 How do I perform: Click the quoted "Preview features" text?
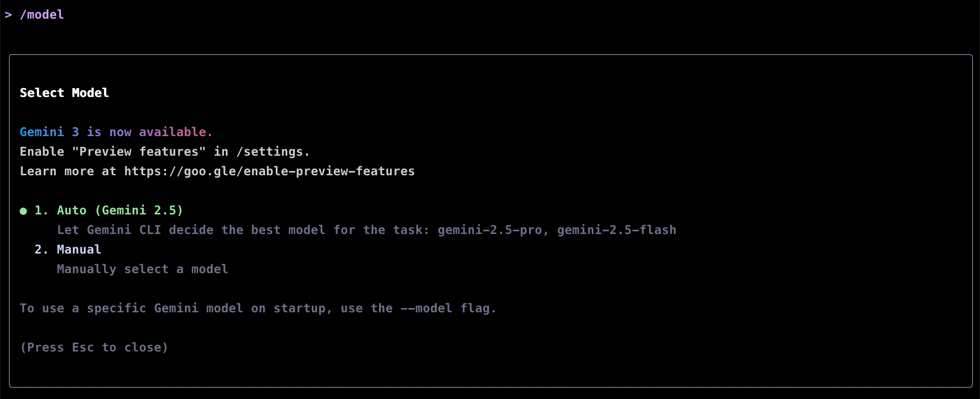(x=139, y=151)
